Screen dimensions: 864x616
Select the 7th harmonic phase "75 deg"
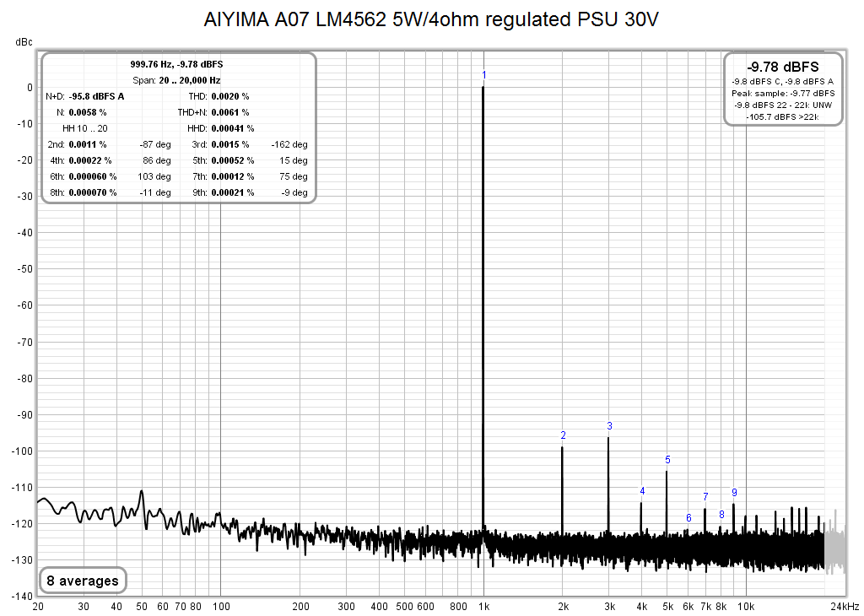293,176
